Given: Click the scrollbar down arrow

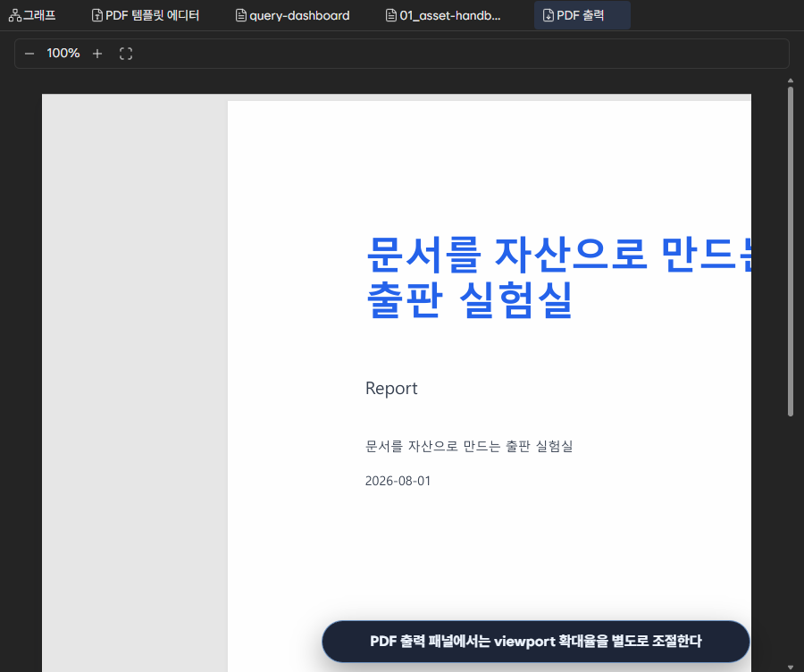Looking at the screenshot, I should [791, 667].
